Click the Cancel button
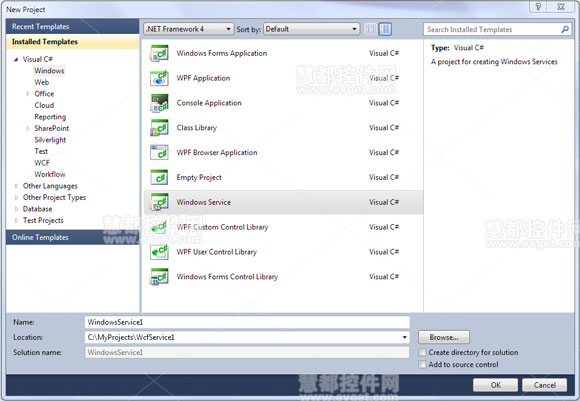The height and width of the screenshot is (401, 580). (544, 385)
